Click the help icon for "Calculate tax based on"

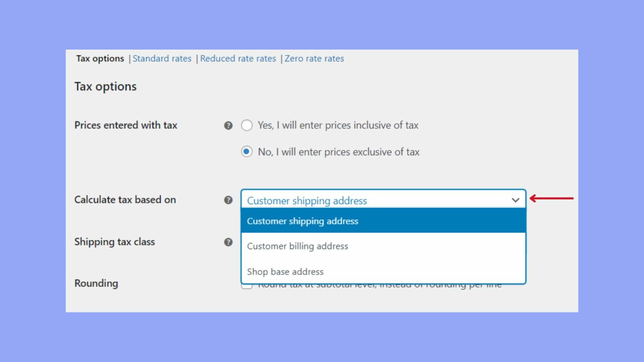click(x=229, y=200)
